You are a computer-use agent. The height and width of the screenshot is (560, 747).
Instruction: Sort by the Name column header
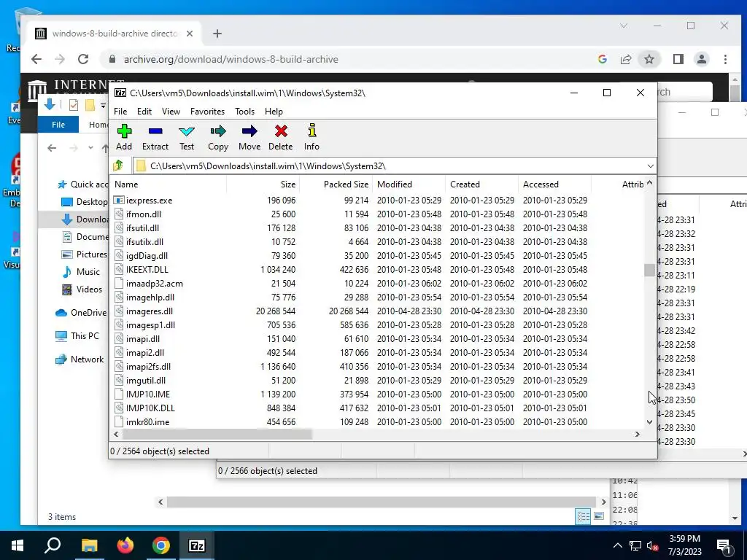click(x=168, y=184)
